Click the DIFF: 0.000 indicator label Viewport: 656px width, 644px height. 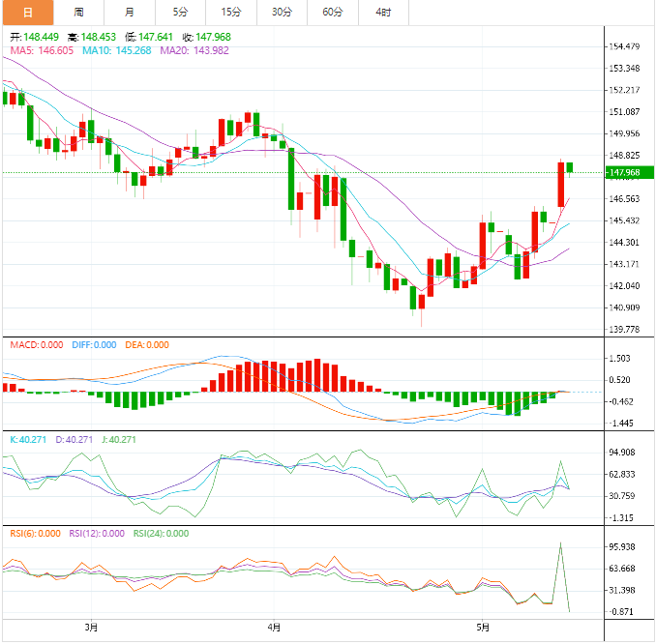click(x=94, y=345)
